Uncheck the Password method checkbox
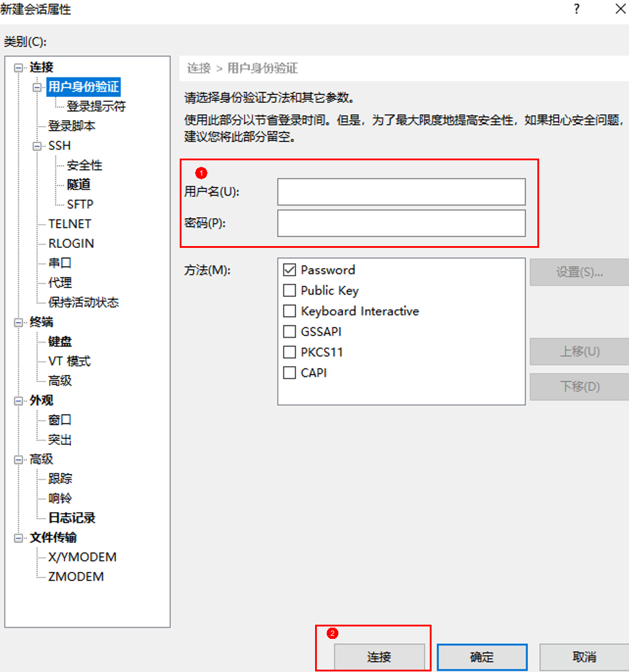 click(x=290, y=270)
